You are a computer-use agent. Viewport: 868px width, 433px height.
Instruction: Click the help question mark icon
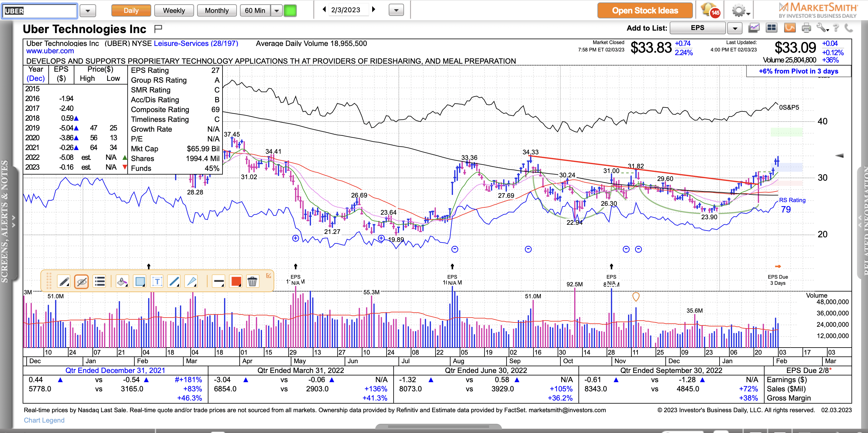click(836, 28)
